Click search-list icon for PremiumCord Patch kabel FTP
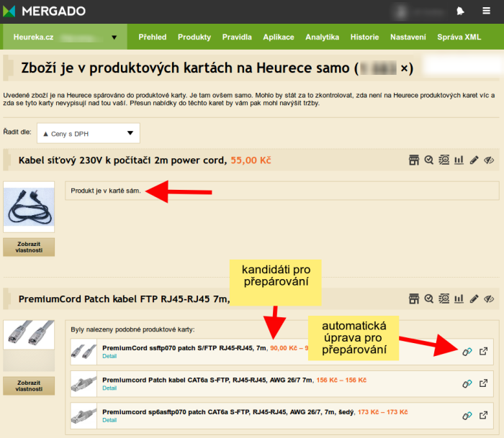The width and height of the screenshot is (504, 438). point(444,299)
